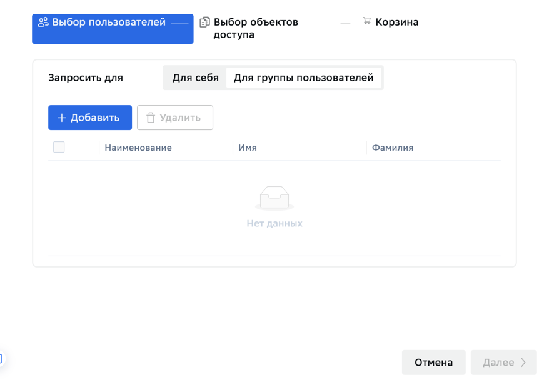Image resolution: width=549 pixels, height=392 pixels.
Task: Tick the select-all checkbox in table header
Action: [x=59, y=147]
